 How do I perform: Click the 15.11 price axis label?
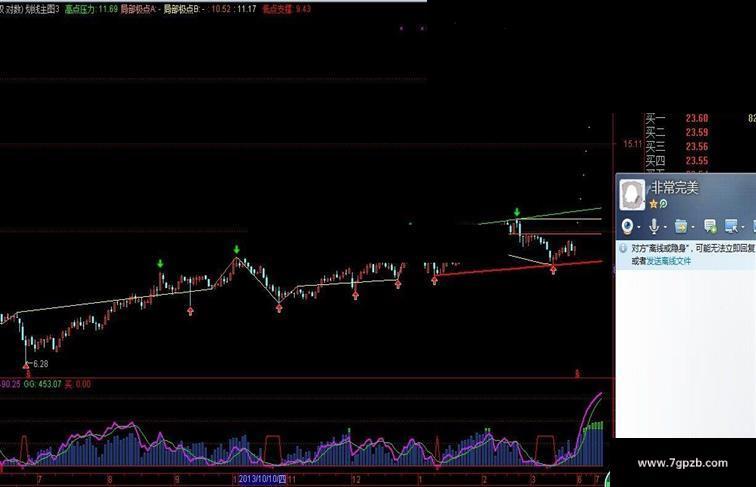point(633,144)
